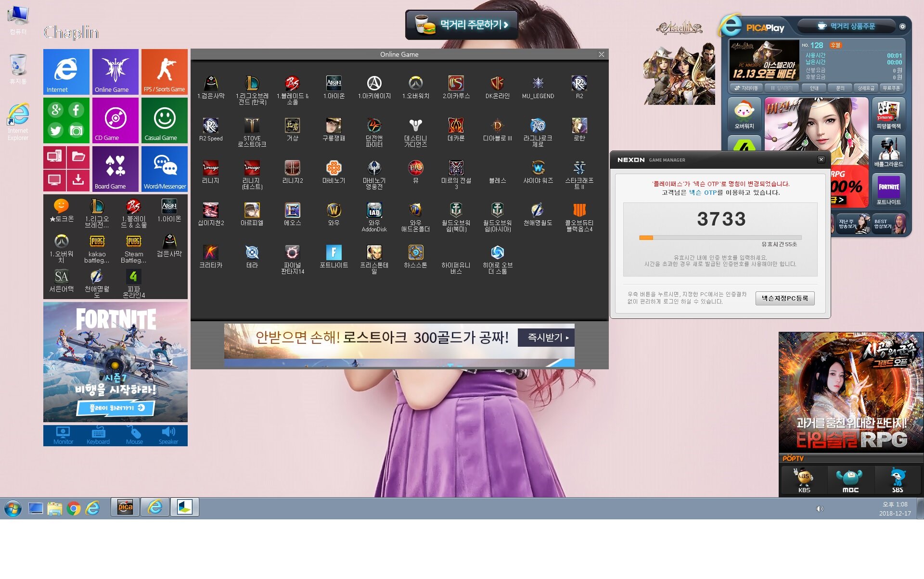Open kakao battlegrounds in the favorites panel
This screenshot has width=924, height=579.
(97, 249)
